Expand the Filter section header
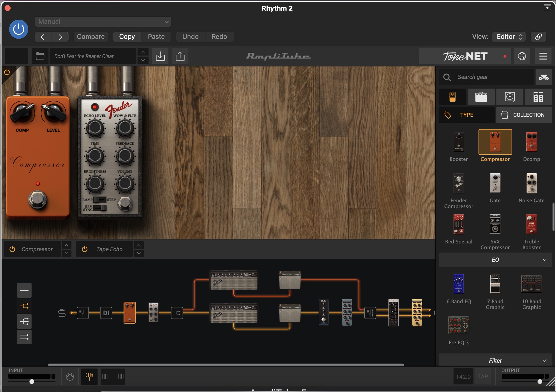 [495, 360]
